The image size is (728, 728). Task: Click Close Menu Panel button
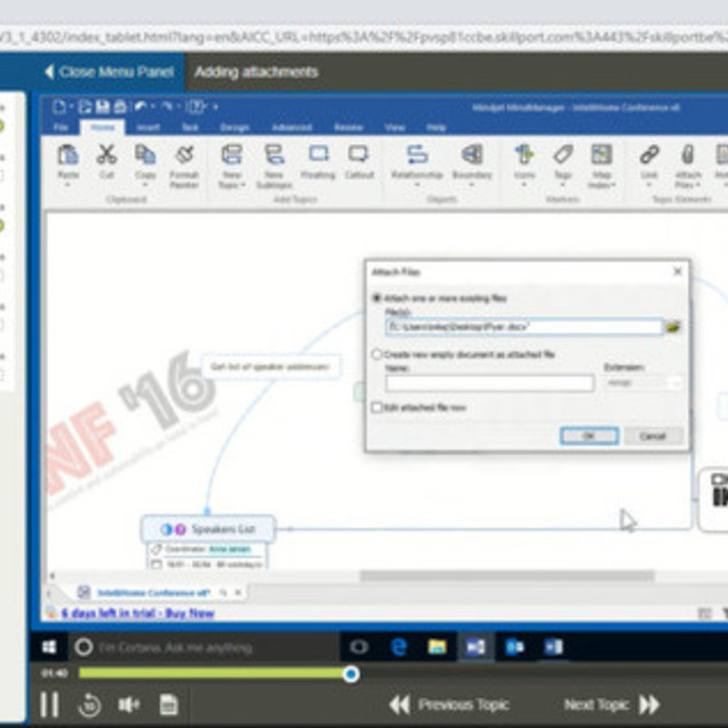coord(109,72)
